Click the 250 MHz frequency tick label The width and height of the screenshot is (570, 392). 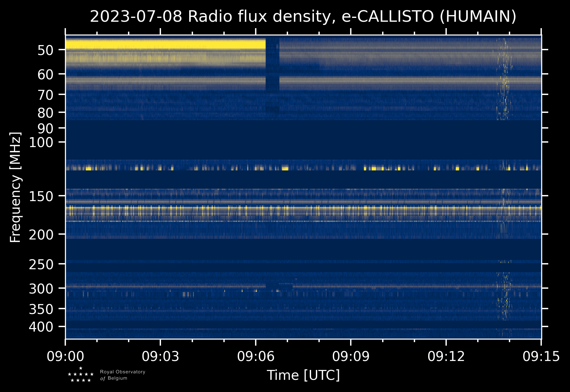pos(41,264)
